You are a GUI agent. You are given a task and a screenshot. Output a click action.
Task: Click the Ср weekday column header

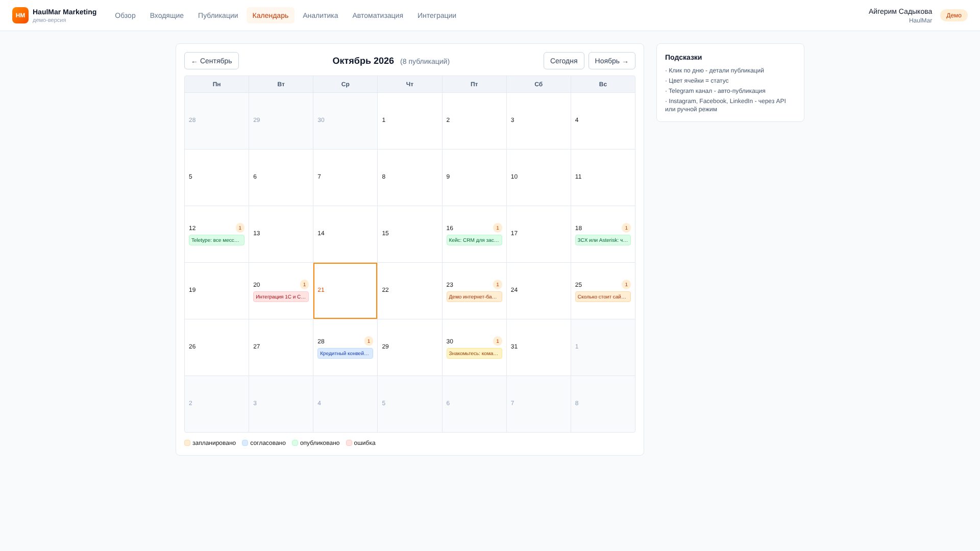[345, 84]
